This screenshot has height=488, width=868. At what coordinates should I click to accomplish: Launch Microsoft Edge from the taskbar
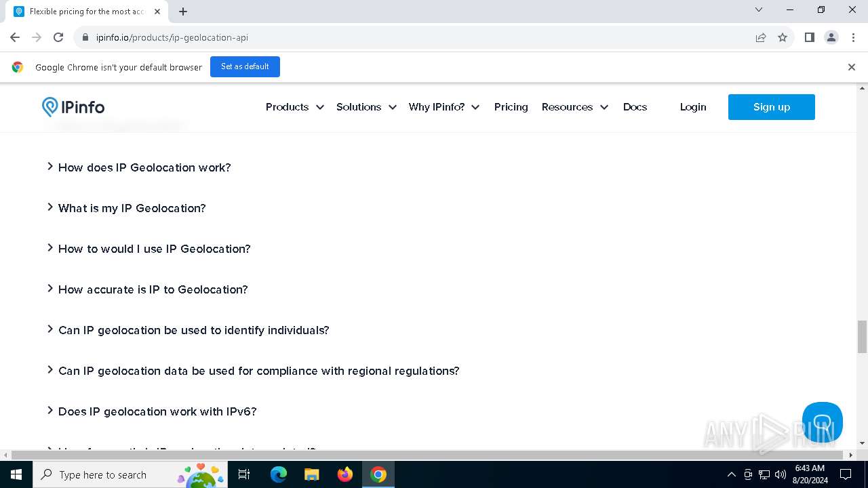click(279, 474)
